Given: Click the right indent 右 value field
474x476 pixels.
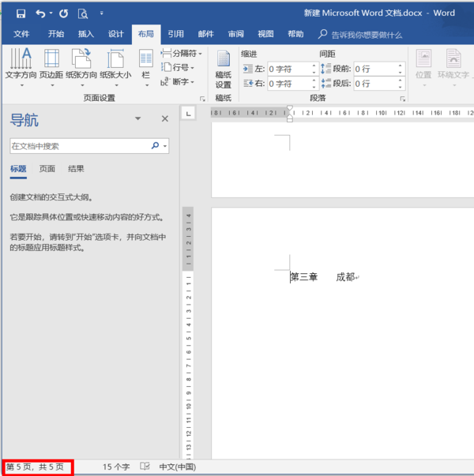Looking at the screenshot, I should pos(290,84).
